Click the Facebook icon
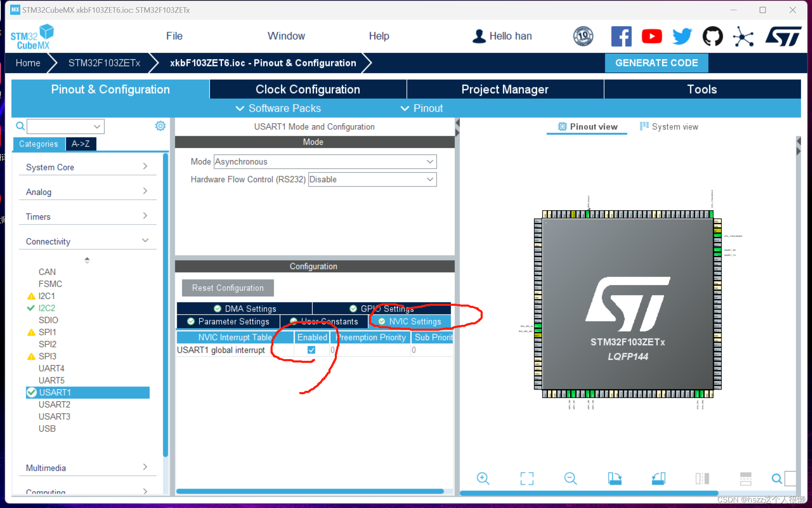 click(x=621, y=36)
